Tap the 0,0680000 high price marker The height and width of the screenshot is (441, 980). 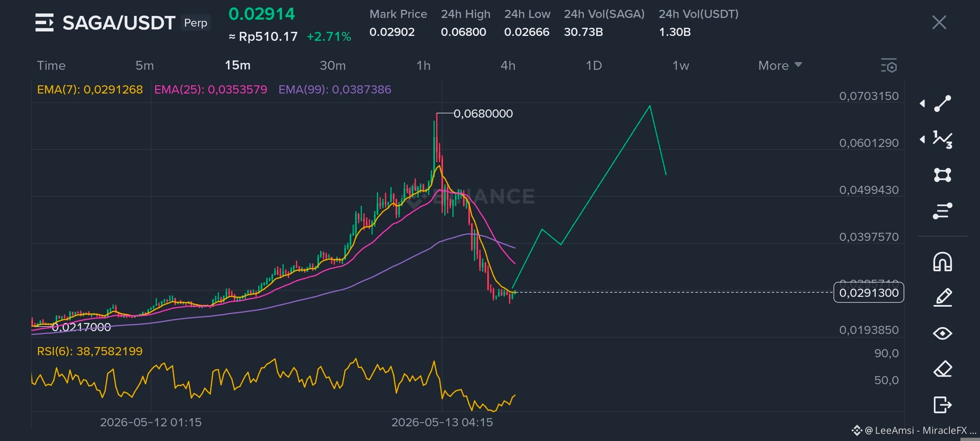click(x=483, y=114)
